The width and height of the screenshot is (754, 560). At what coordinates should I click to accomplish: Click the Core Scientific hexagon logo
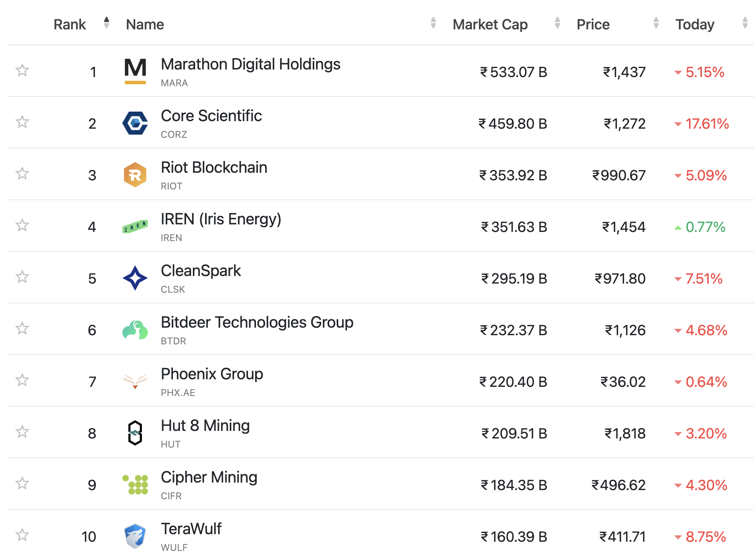135,123
